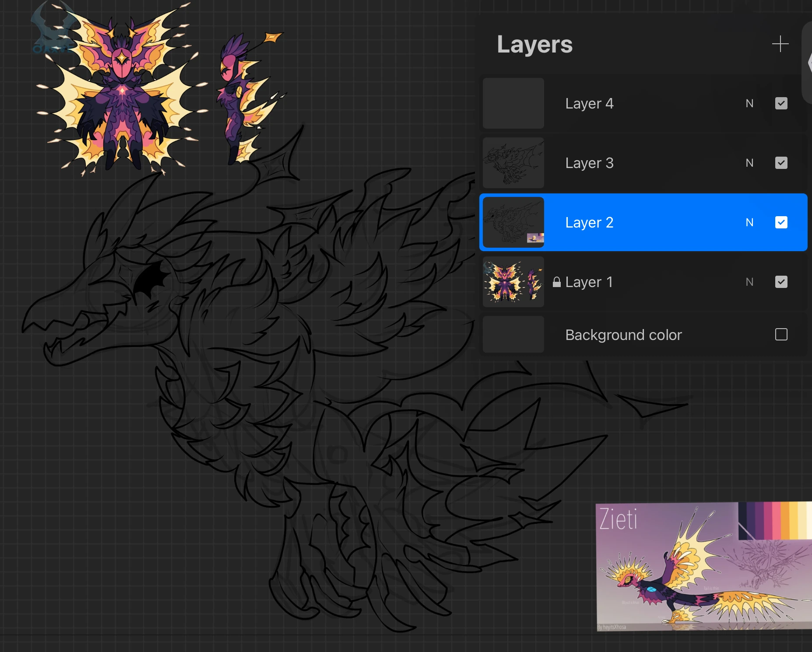Tap Layer 2's thumbnail to open layer settings
The width and height of the screenshot is (812, 652).
[513, 222]
